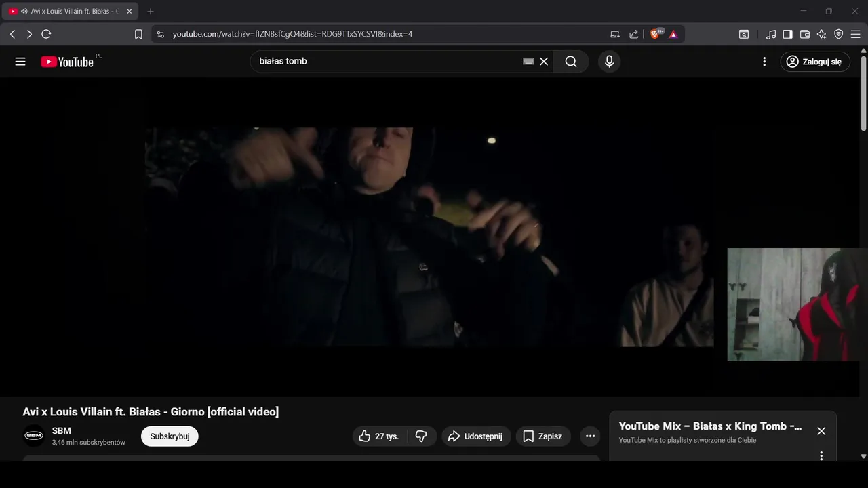The width and height of the screenshot is (868, 488).
Task: Click the install/cast screen icon in the address bar
Action: coord(615,34)
